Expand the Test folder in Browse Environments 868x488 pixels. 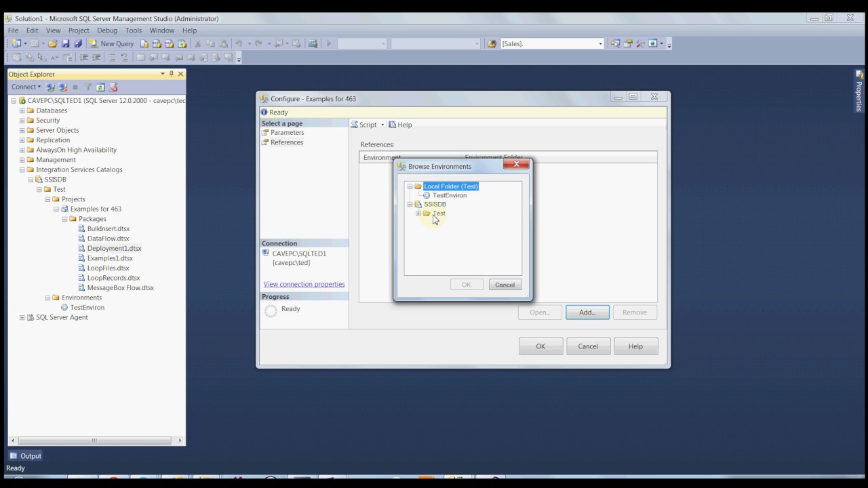pyautogui.click(x=418, y=213)
